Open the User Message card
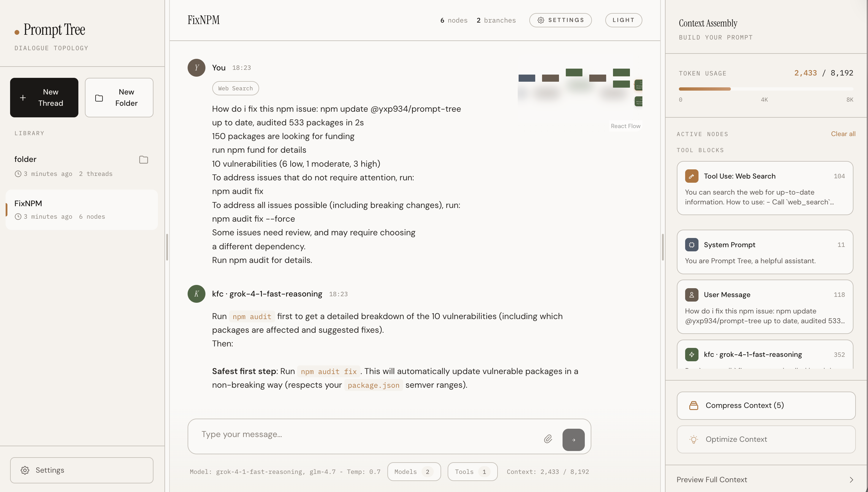 tap(765, 307)
